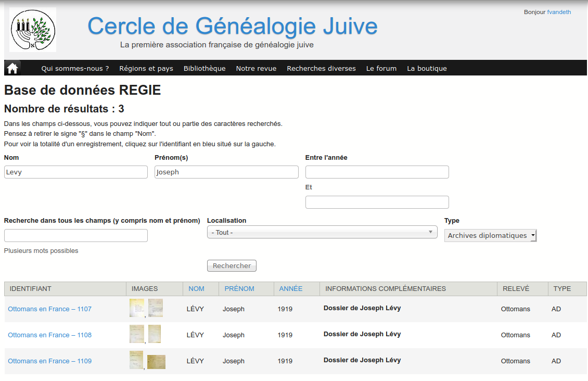This screenshot has height=381, width=588.
Task: Open second image thumbnail of record 1107
Action: [156, 308]
